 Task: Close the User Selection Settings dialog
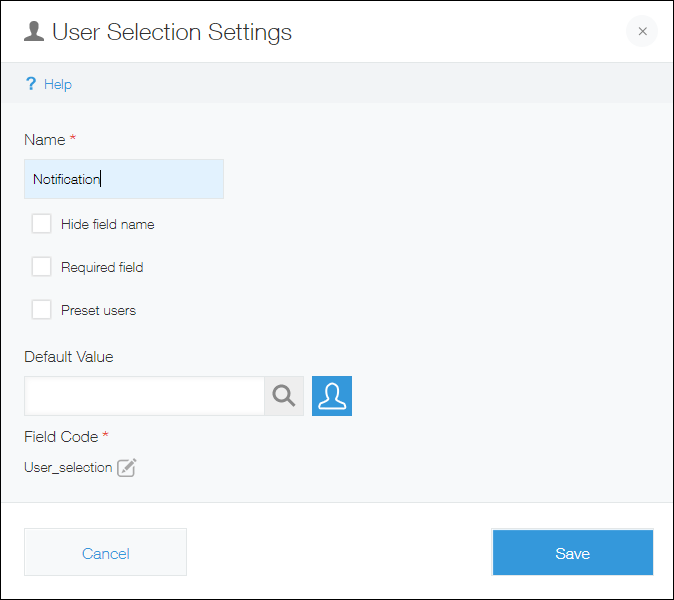642,31
